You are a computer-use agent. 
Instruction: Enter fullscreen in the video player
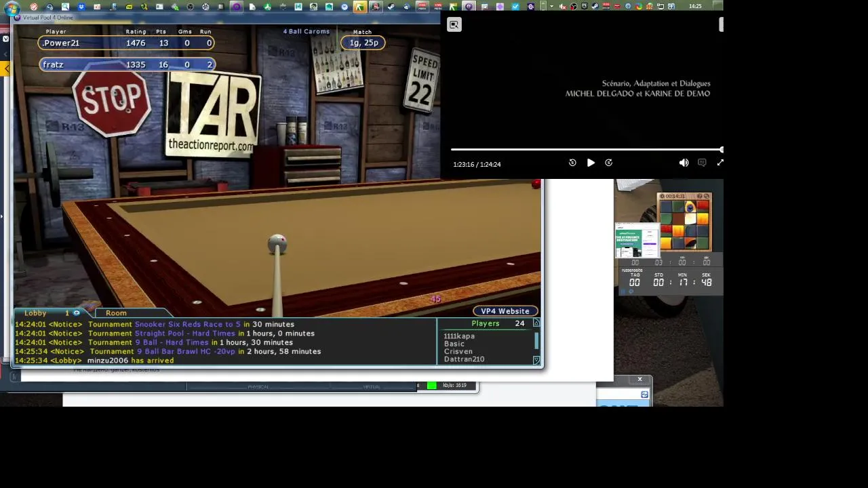pos(720,163)
